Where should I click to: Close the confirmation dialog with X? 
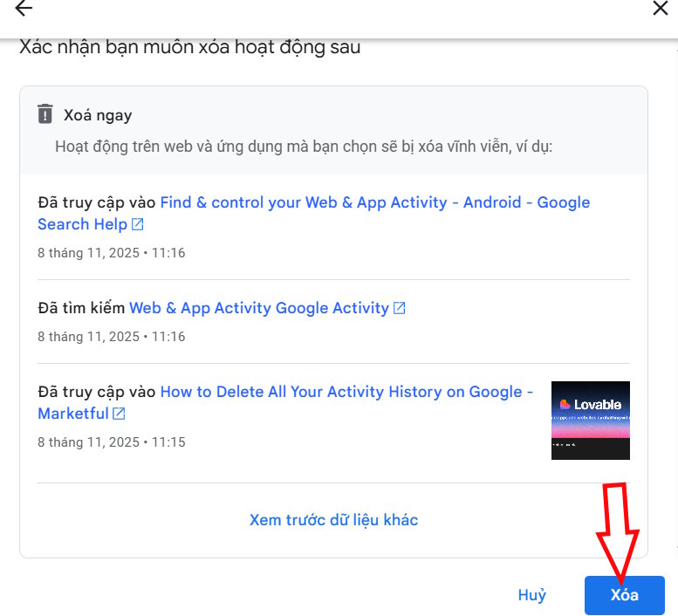point(660,8)
